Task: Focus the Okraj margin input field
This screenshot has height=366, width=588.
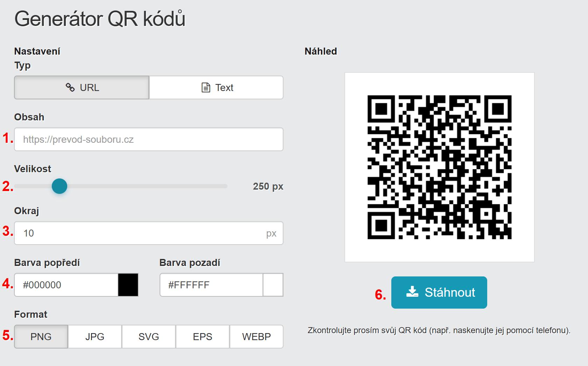Action: (x=140, y=233)
